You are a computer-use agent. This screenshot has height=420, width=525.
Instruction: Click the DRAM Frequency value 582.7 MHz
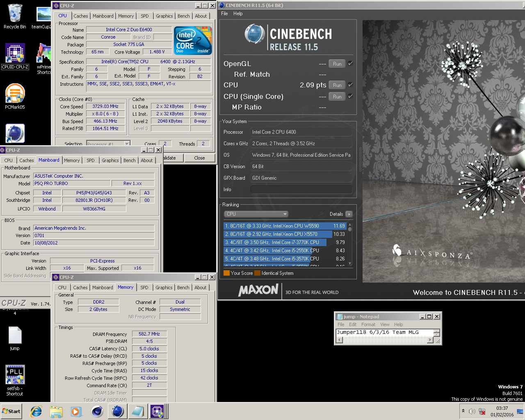pyautogui.click(x=149, y=334)
